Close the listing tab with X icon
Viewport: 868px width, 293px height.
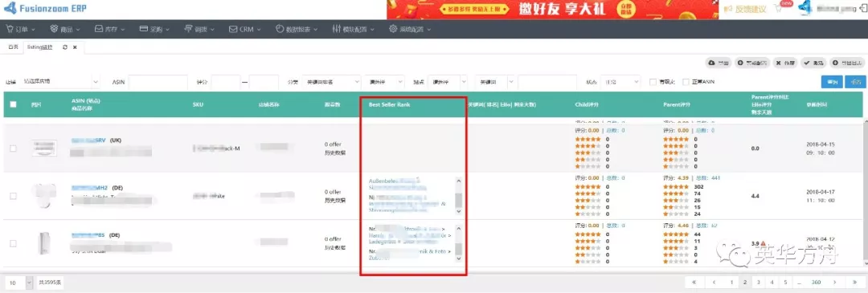[75, 47]
